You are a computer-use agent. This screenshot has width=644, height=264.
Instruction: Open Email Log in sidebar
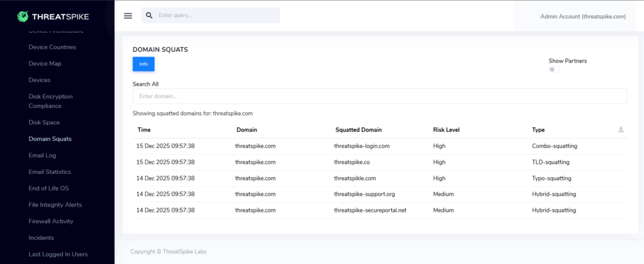click(42, 155)
